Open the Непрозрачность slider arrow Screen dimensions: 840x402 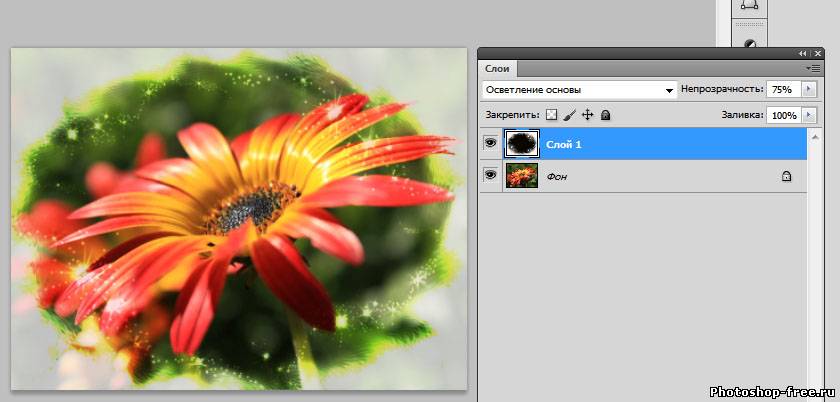808,90
